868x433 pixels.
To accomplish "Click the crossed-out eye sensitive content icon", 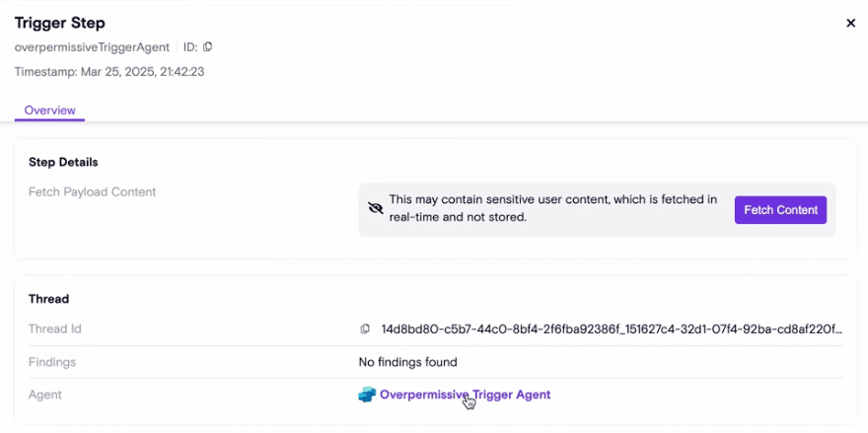I will coord(376,209).
